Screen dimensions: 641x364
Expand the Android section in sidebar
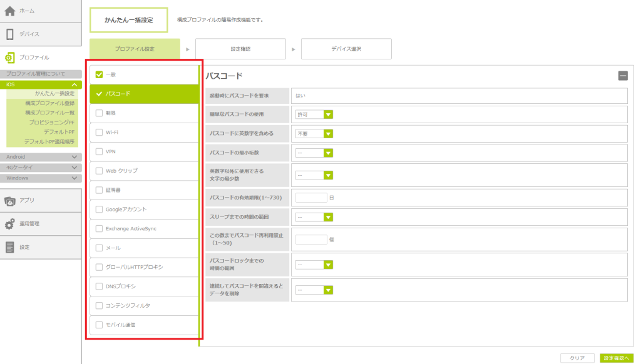74,158
